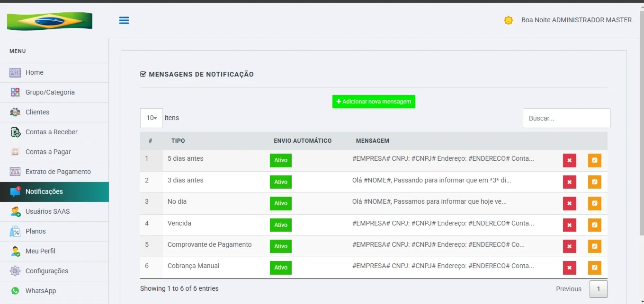Click the Previous pagination link
The image size is (644, 304).
569,289
